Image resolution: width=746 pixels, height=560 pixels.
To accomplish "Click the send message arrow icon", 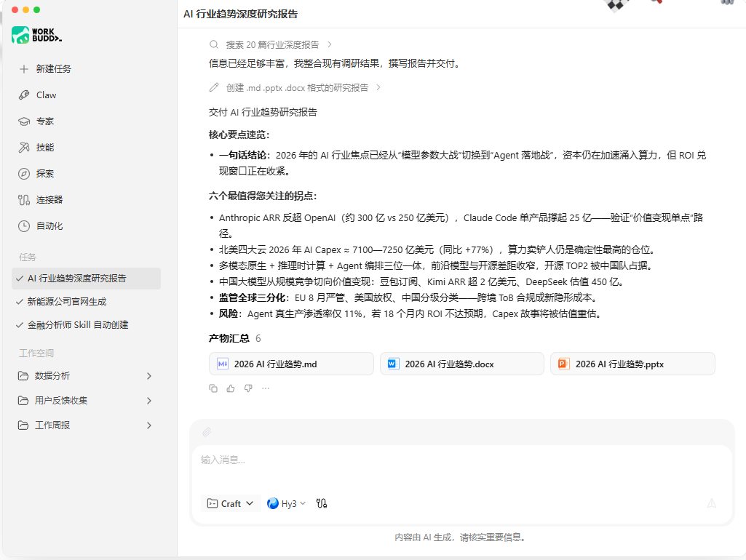I will coord(712,503).
